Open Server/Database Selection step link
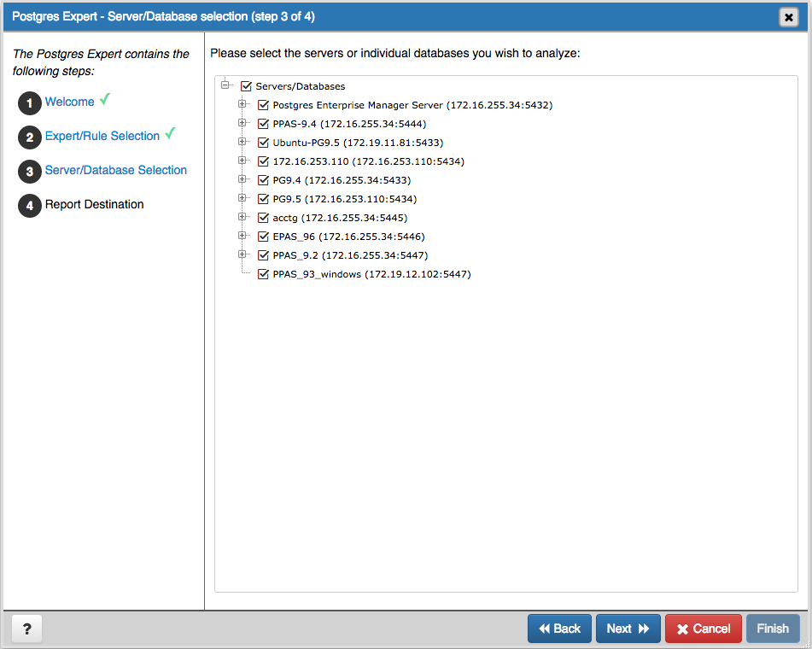The height and width of the screenshot is (649, 812). tap(116, 170)
